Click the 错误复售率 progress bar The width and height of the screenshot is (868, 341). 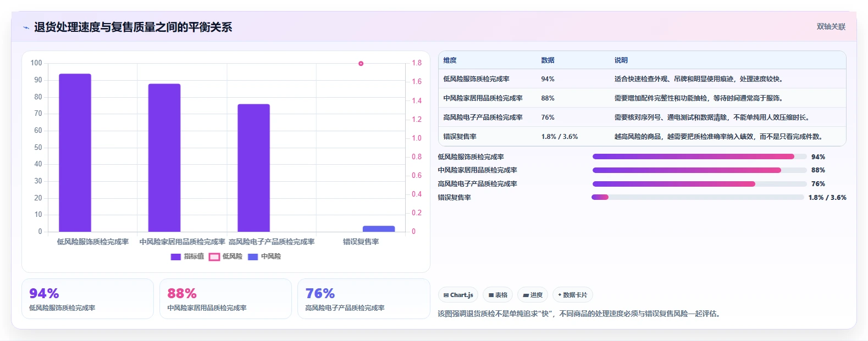click(x=698, y=197)
